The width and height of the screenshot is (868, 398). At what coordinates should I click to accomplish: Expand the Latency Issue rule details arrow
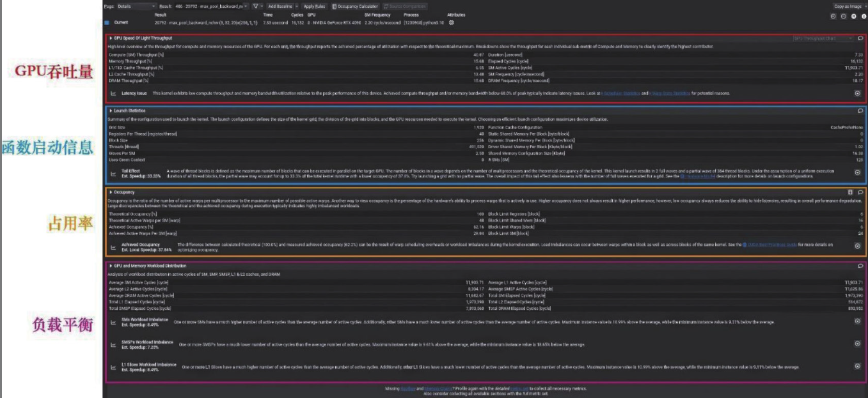tap(858, 93)
